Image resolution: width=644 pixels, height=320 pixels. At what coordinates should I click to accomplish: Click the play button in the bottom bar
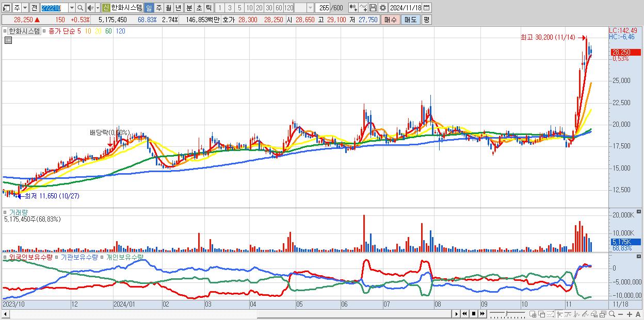tap(456, 314)
